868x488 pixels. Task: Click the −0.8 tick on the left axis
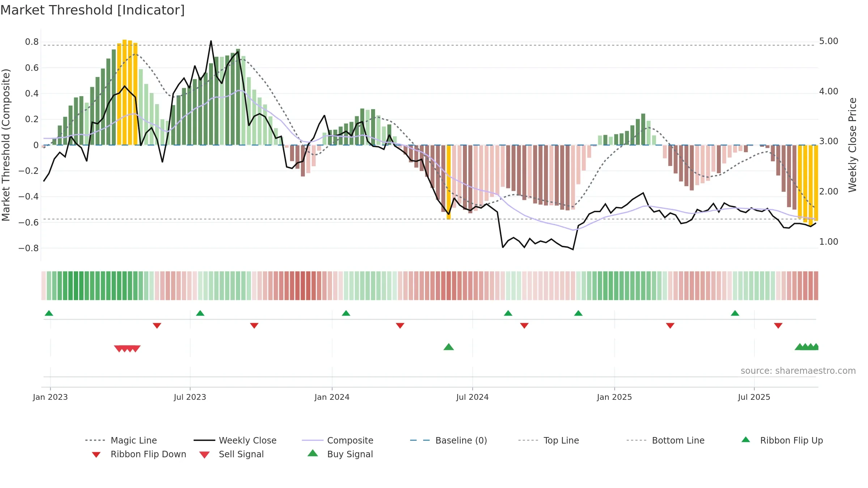29,248
